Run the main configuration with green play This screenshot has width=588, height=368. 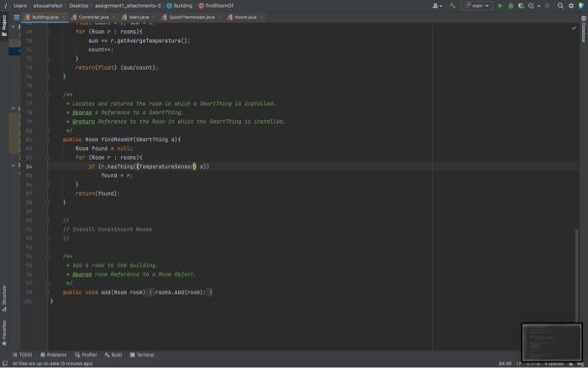point(500,6)
